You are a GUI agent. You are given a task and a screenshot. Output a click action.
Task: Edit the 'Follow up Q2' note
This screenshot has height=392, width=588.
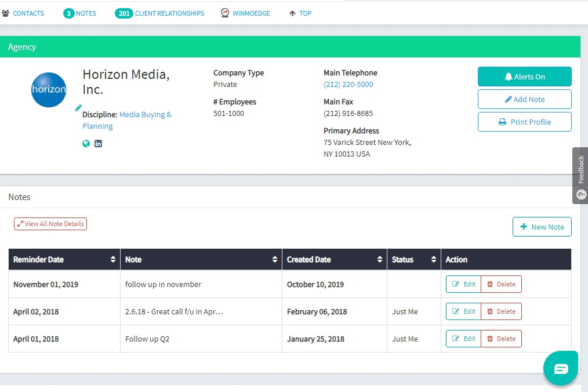tap(463, 339)
